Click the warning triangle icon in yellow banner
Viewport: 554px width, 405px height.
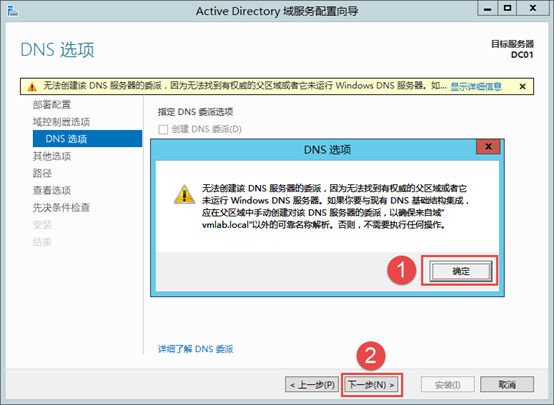(x=32, y=87)
